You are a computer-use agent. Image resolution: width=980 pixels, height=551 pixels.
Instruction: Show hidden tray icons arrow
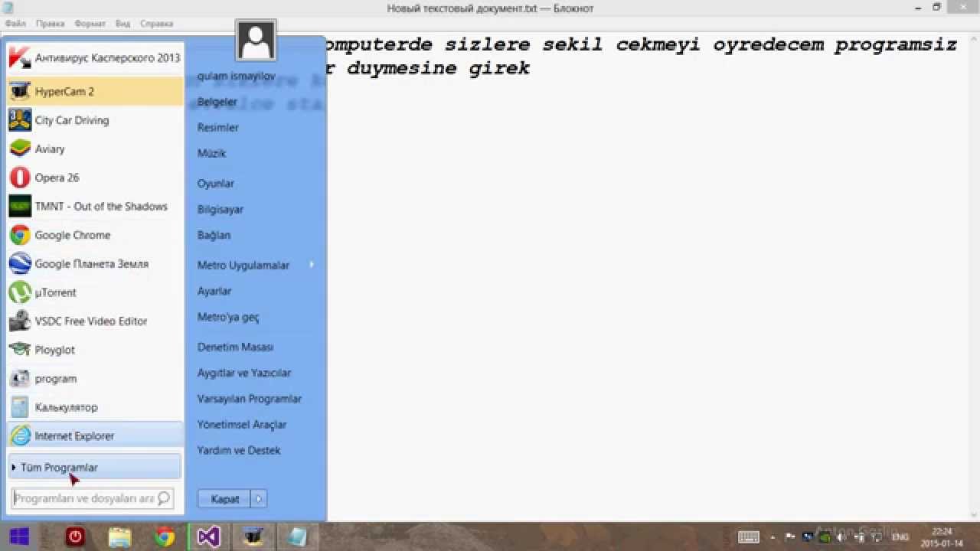773,538
